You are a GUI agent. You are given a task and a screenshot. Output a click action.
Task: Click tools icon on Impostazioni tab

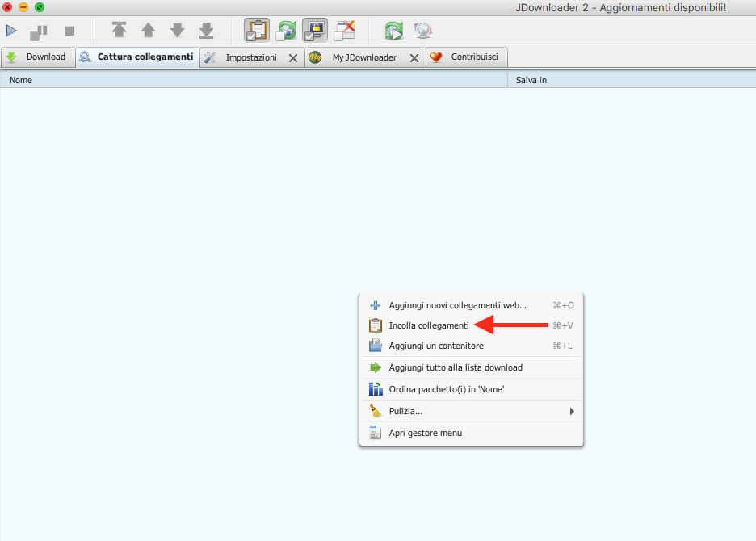[210, 57]
